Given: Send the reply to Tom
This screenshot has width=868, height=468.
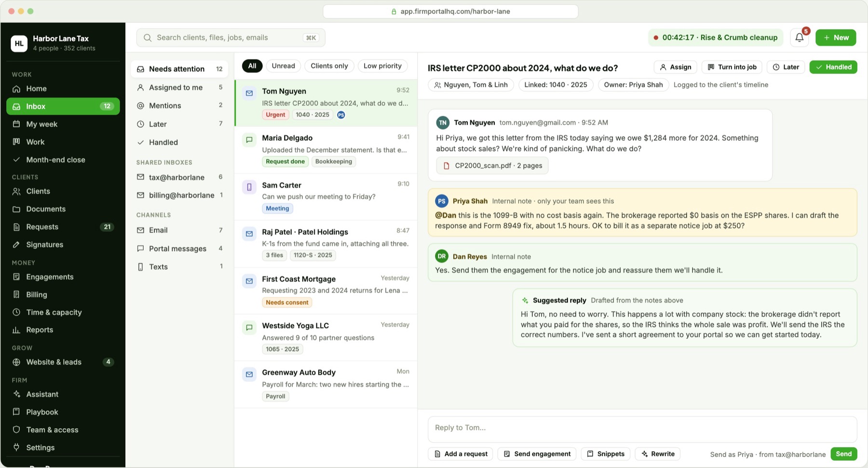Looking at the screenshot, I should coord(843,454).
